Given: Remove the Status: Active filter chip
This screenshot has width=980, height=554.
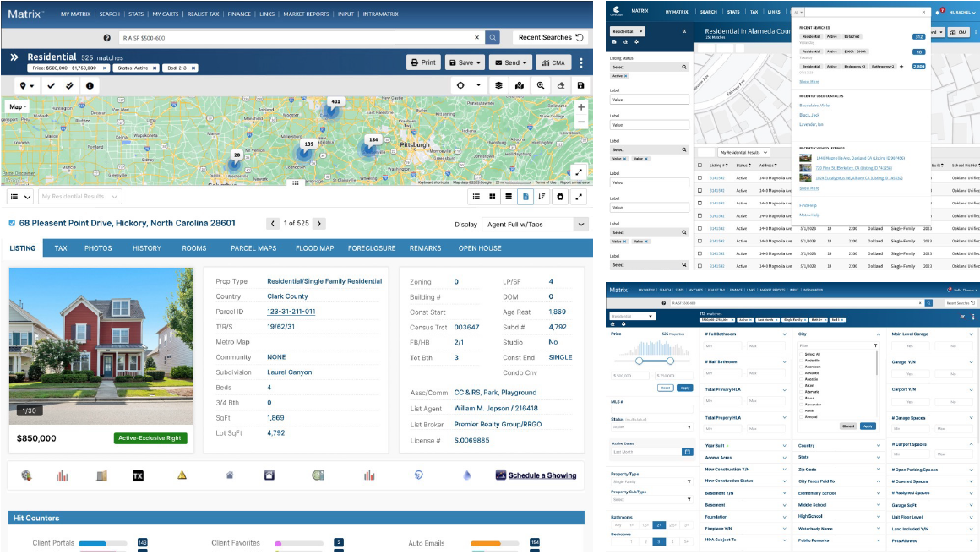Looking at the screenshot, I should [x=155, y=68].
